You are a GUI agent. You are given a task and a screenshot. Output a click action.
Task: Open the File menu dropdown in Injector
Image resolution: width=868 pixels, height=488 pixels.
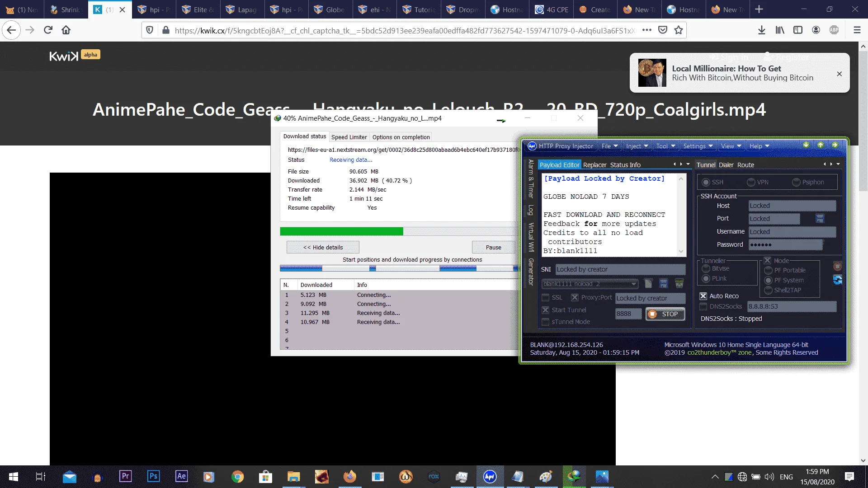tap(609, 146)
